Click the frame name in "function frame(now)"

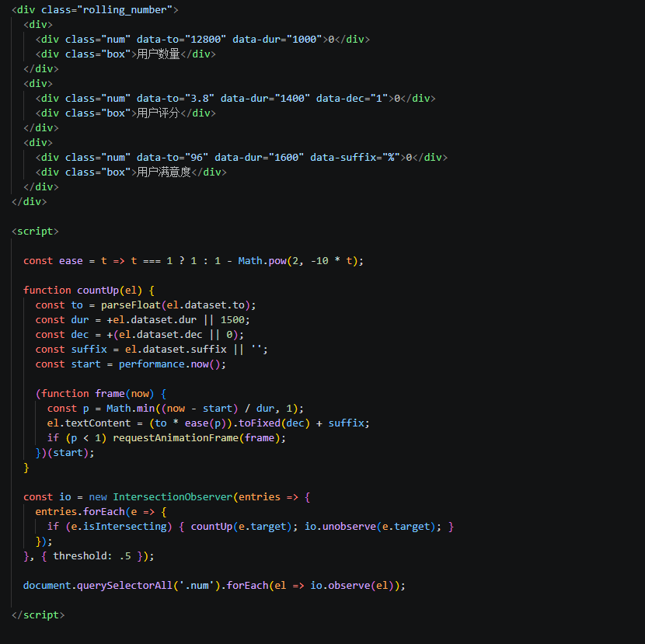pos(110,394)
